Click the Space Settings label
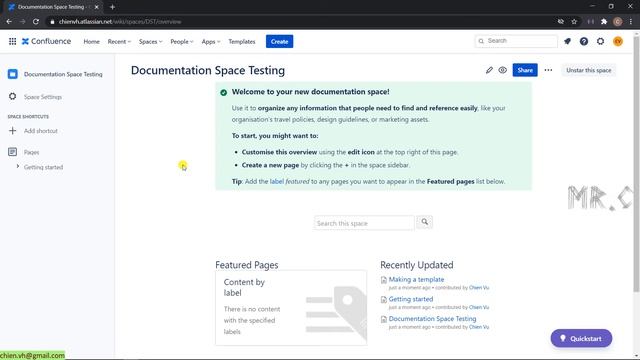The width and height of the screenshot is (640, 360). [43, 97]
